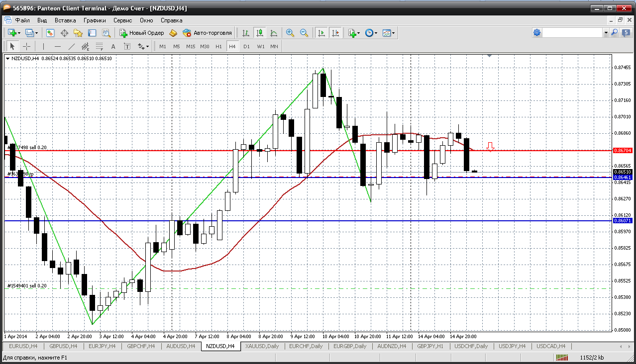Toggle the Terminal panel icon
The image size is (636, 364).
click(92, 33)
